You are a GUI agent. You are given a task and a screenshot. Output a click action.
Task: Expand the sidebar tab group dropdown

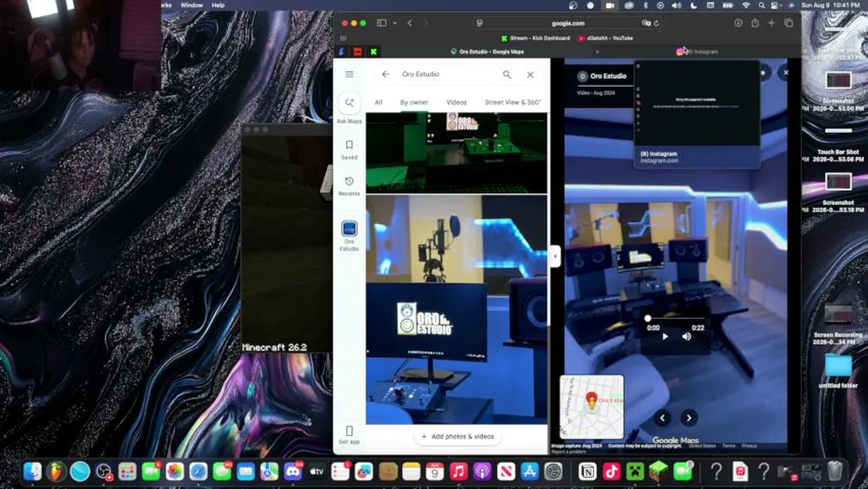click(x=394, y=23)
